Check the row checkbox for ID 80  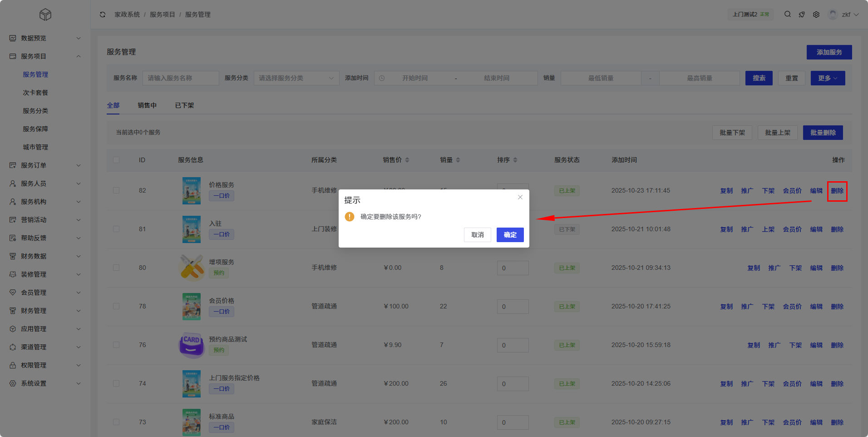point(116,268)
